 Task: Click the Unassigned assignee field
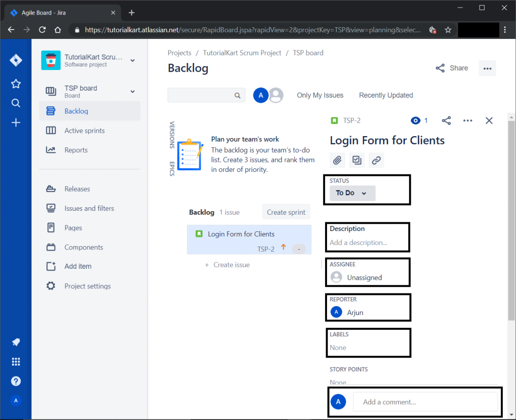click(x=356, y=277)
